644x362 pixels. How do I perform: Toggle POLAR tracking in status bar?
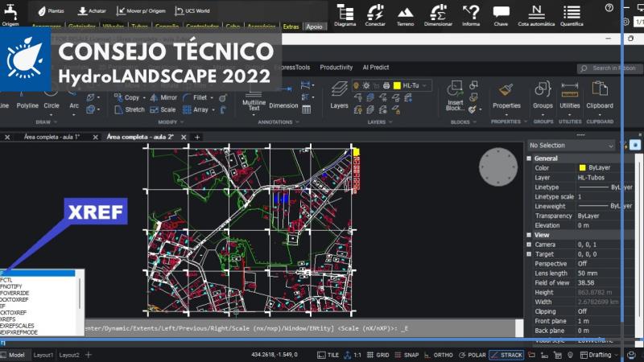pos(473,355)
